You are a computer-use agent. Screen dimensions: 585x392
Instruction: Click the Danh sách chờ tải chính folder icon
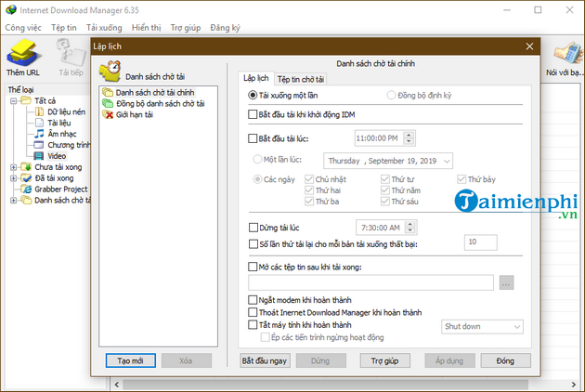(108, 92)
